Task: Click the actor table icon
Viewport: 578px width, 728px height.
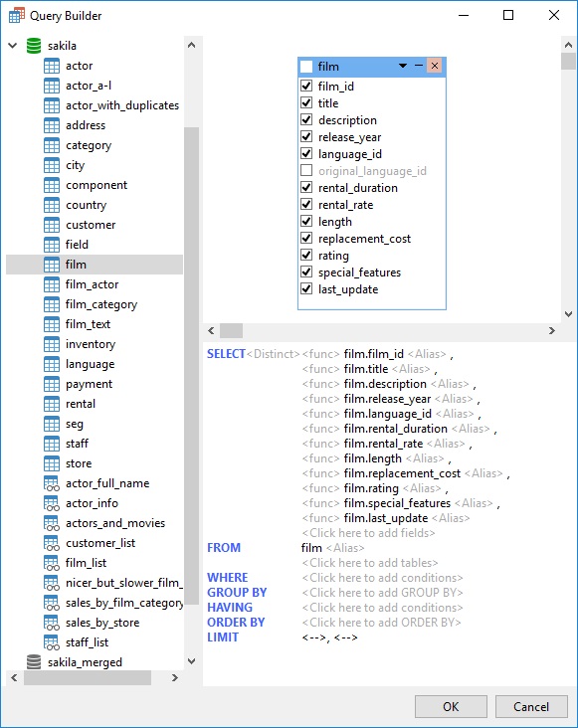Action: pos(52,66)
